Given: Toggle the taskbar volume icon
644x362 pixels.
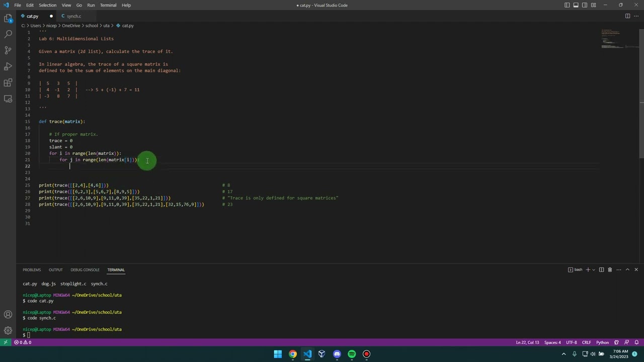Looking at the screenshot, I should [x=592, y=354].
